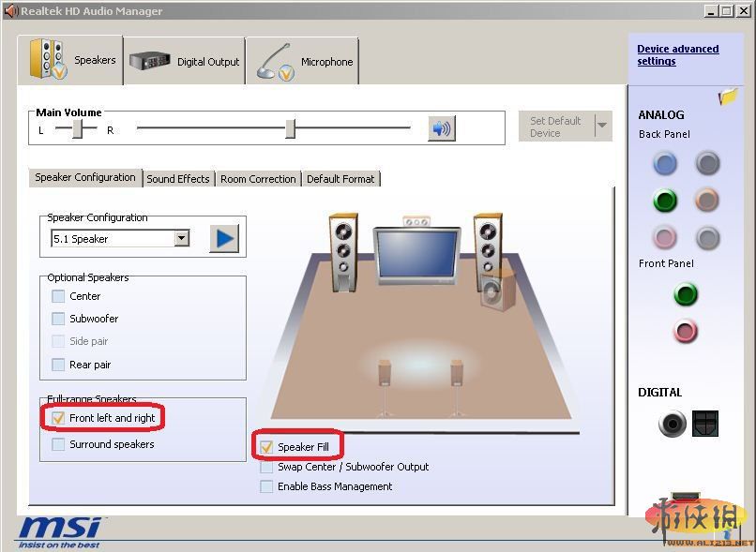Click the rear left speaker on stand
Screen dimensions: 756x552
tap(385, 388)
